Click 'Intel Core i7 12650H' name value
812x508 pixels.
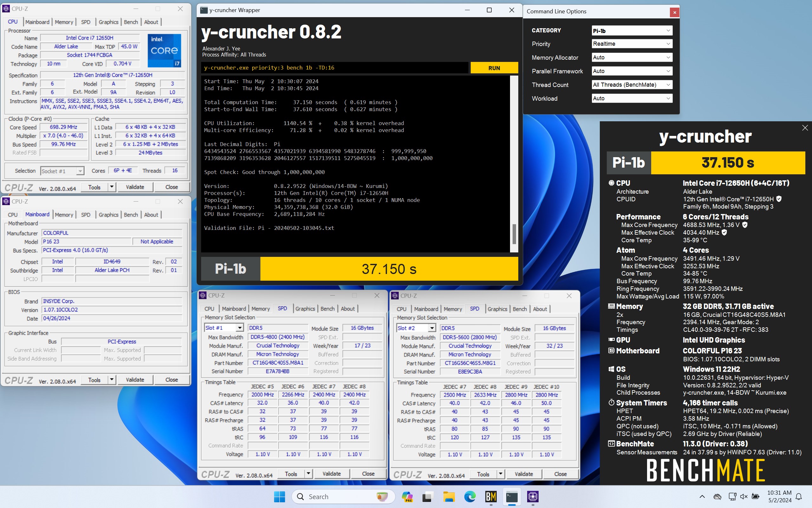click(x=89, y=38)
